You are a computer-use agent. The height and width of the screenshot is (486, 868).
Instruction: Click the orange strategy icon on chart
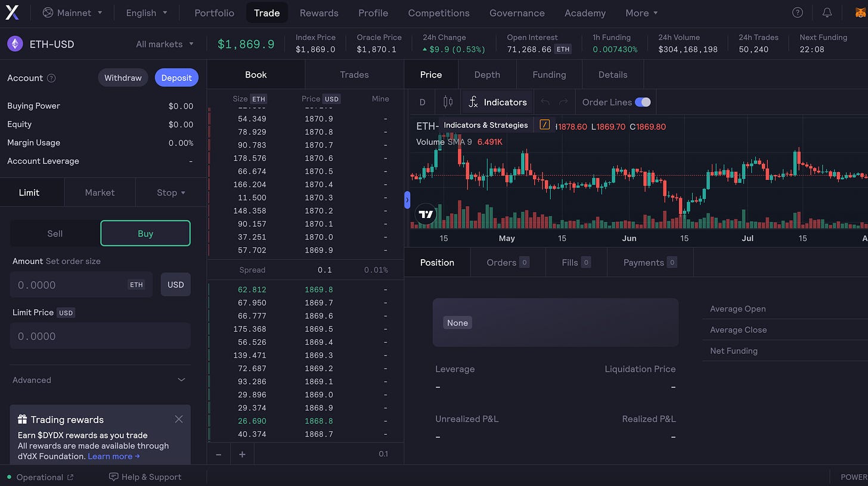pos(544,124)
